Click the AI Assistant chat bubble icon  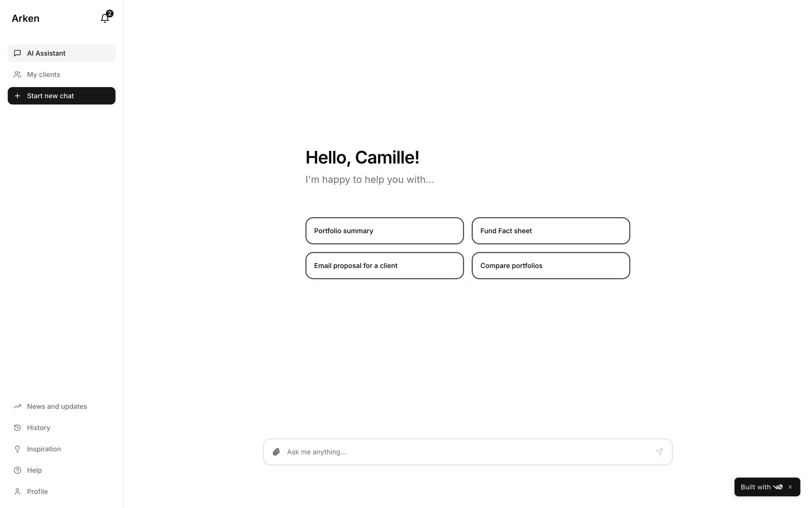pos(17,53)
